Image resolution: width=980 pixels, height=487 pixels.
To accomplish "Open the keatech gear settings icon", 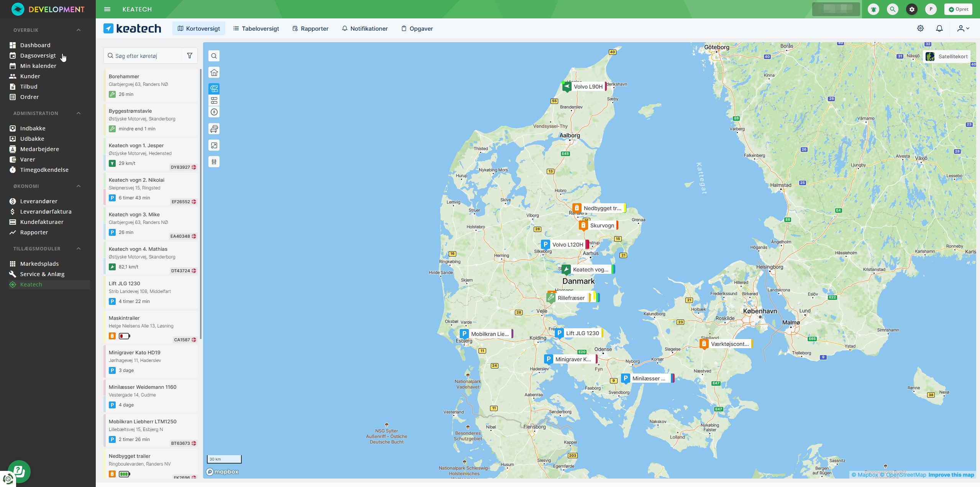I will click(920, 28).
